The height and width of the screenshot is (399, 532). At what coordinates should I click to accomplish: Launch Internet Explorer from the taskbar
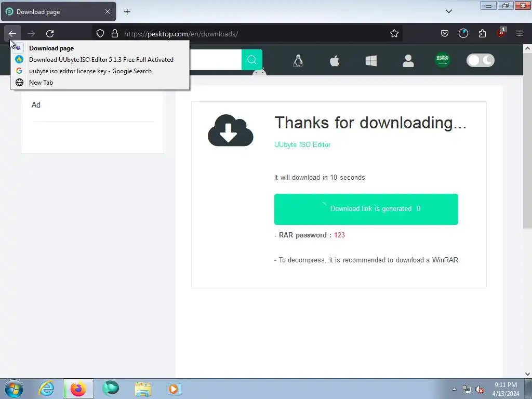46,389
